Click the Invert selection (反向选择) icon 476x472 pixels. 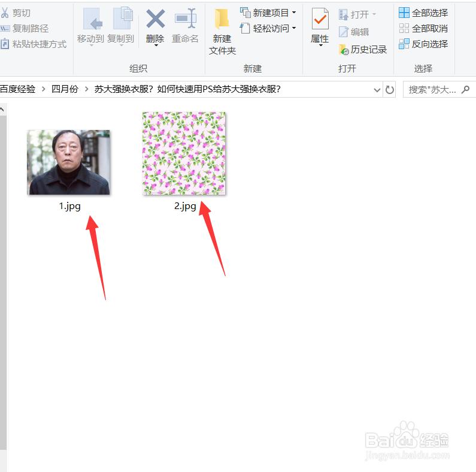[404, 44]
